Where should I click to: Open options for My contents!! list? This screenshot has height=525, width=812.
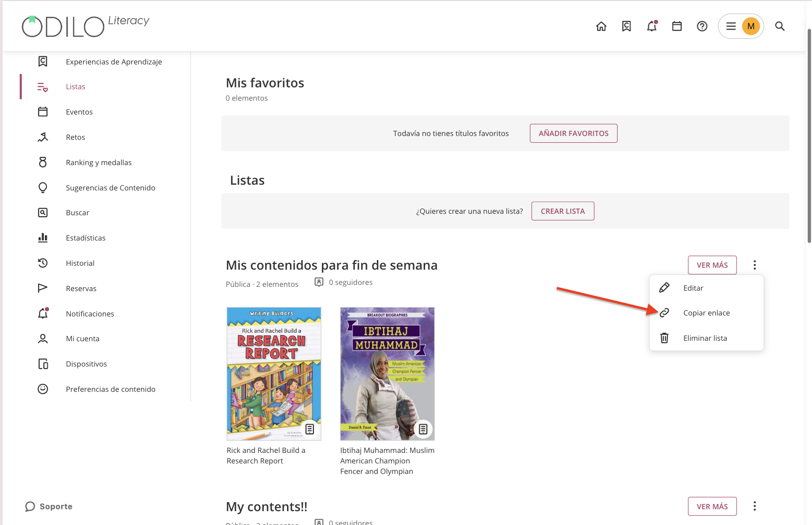pyautogui.click(x=755, y=506)
